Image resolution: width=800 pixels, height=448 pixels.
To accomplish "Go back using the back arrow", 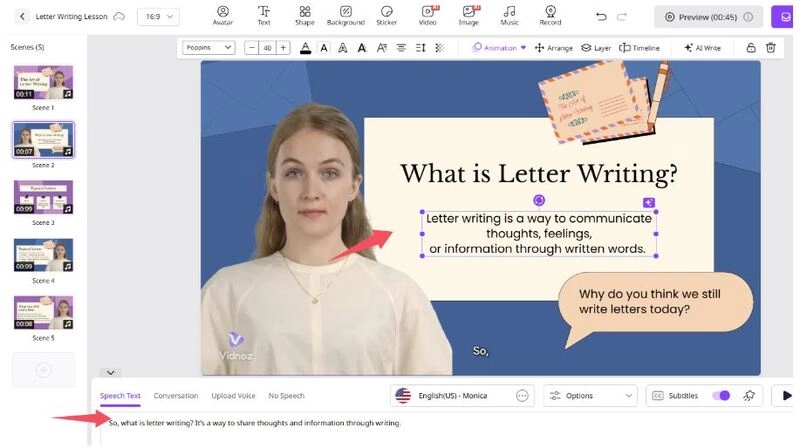I will coord(22,16).
